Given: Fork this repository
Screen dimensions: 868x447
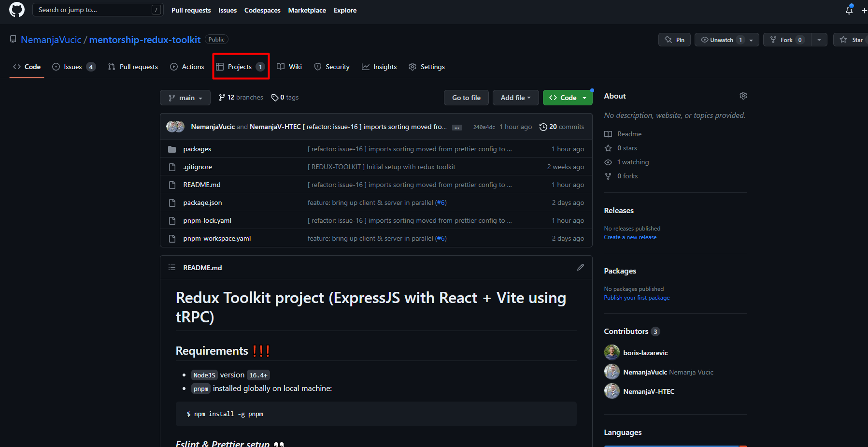Looking at the screenshot, I should pos(787,40).
